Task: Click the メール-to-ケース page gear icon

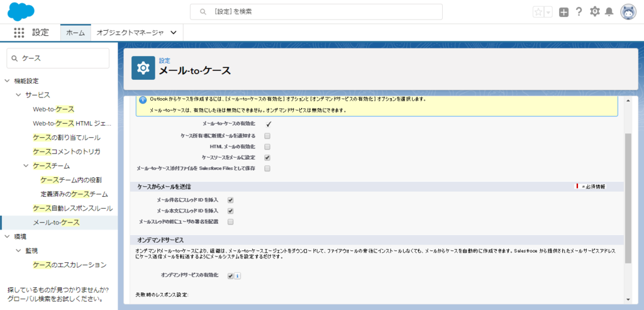Action: (x=143, y=68)
